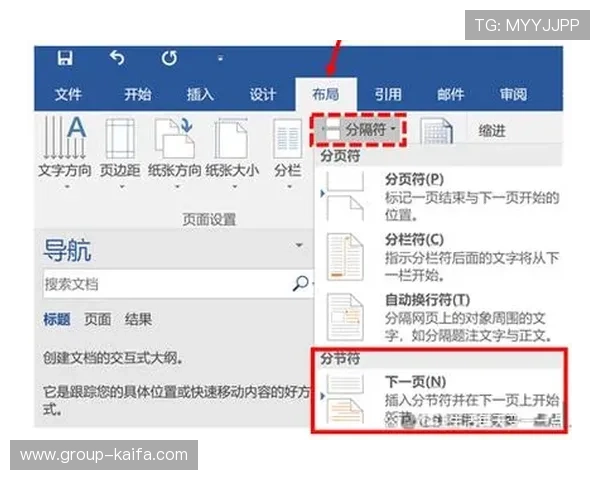Image resolution: width=600 pixels, height=480 pixels.
Task: Expand the arrow under 文字方向
Action: point(67,187)
